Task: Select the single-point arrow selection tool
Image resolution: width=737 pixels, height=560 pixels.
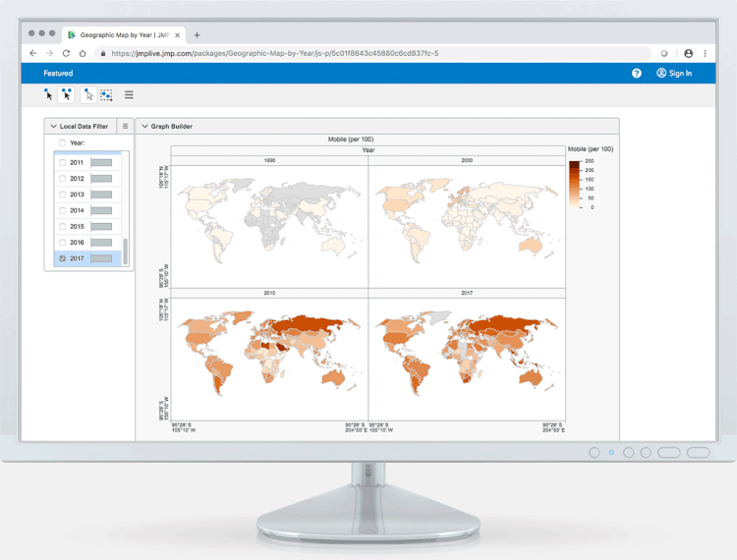Action: pyautogui.click(x=48, y=94)
